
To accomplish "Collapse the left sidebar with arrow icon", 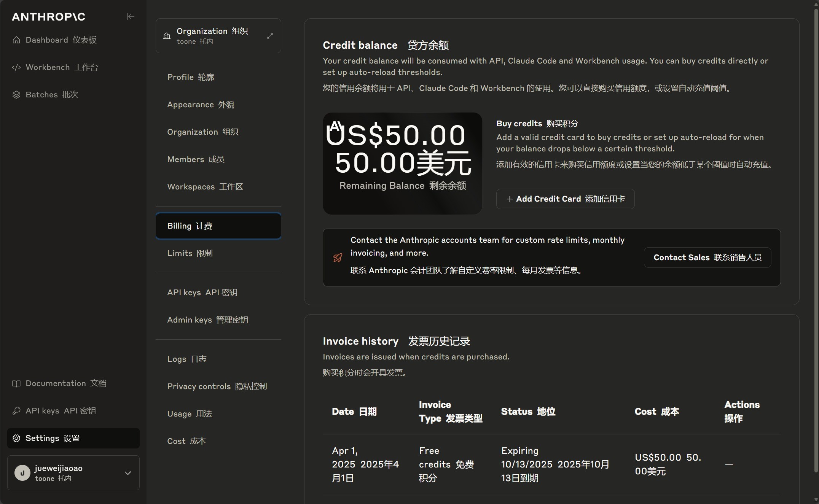I will pyautogui.click(x=130, y=16).
